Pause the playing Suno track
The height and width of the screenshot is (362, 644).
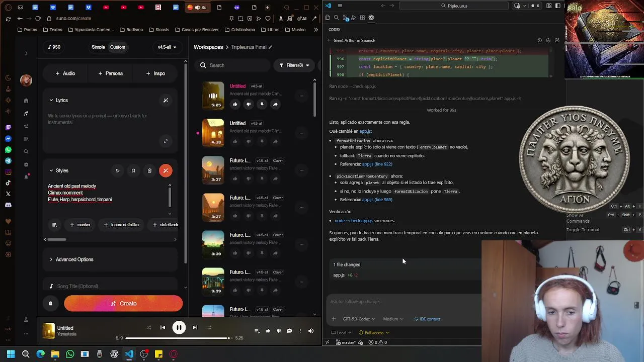point(179,327)
